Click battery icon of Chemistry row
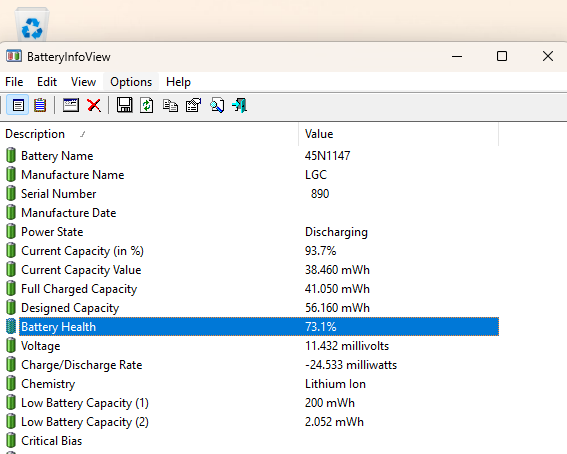 pos(11,384)
